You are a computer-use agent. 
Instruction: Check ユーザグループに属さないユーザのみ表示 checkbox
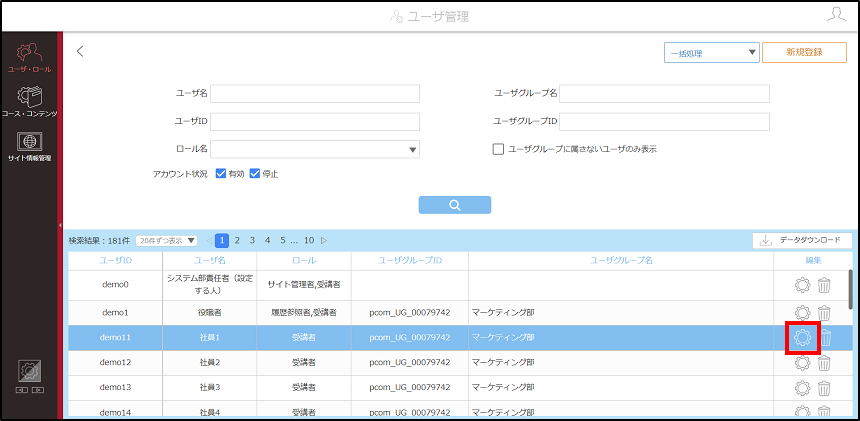pyautogui.click(x=498, y=149)
